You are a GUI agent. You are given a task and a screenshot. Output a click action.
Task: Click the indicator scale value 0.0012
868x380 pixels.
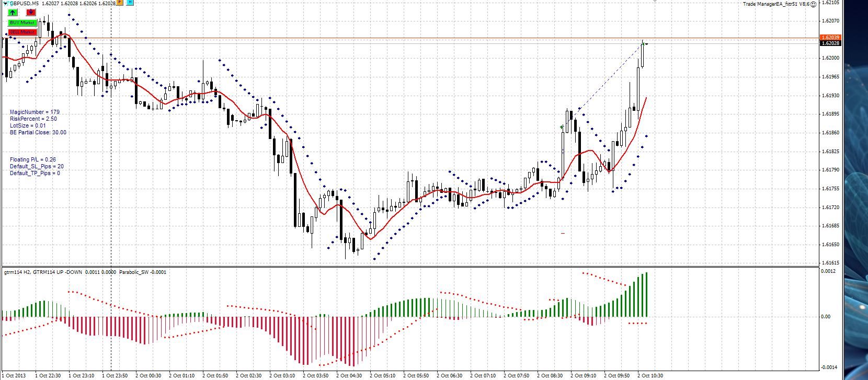828,271
